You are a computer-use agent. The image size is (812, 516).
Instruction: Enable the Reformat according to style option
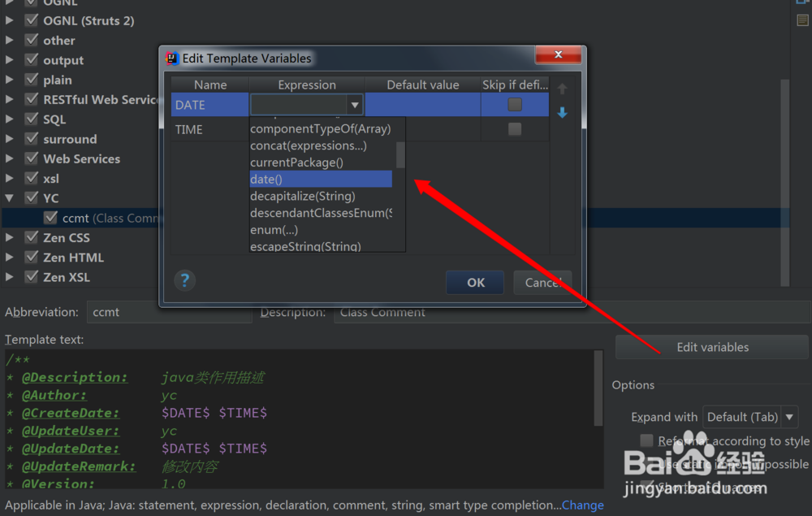point(646,440)
